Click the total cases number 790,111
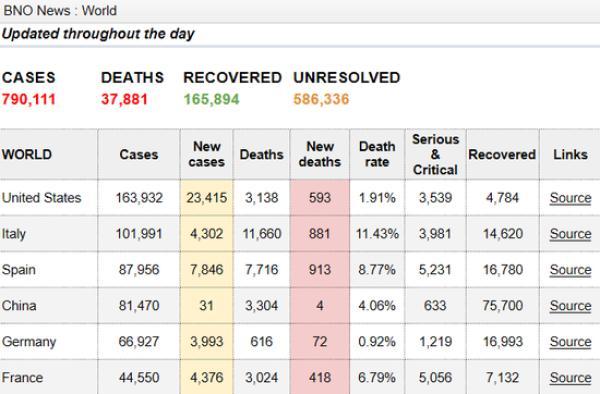The width and height of the screenshot is (600, 394). [x=29, y=99]
